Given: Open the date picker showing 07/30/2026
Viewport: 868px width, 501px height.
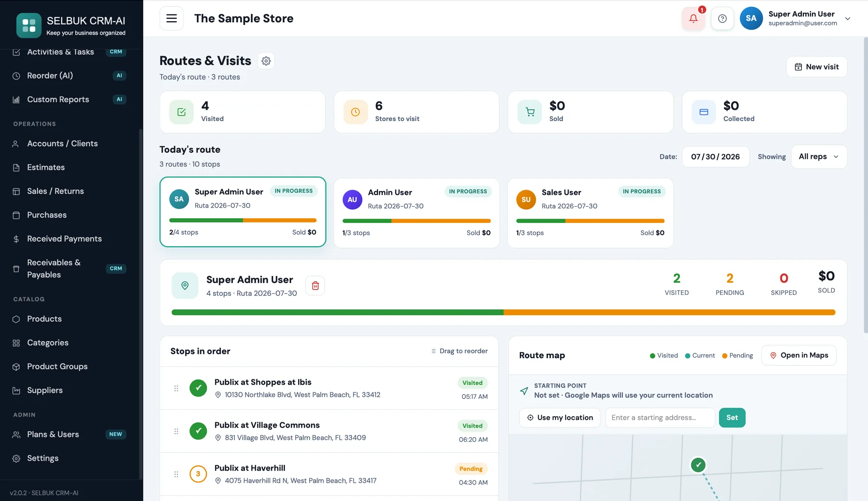Looking at the screenshot, I should click(716, 157).
